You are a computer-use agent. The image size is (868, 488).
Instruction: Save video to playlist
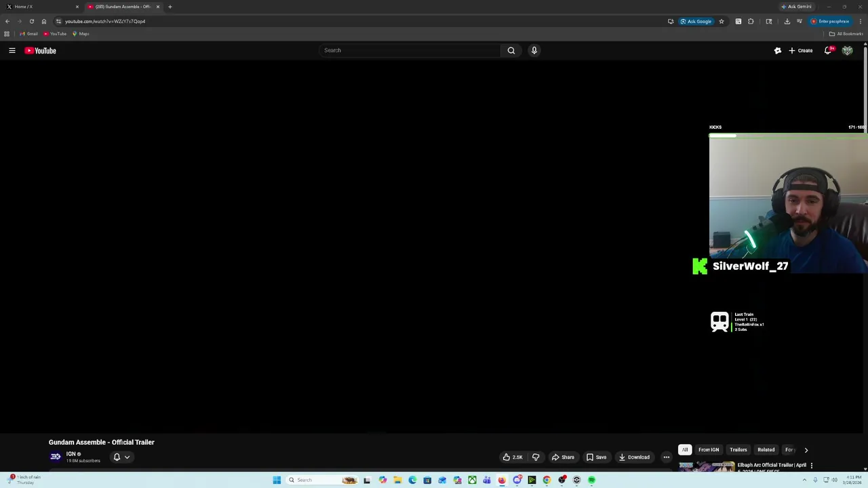coord(596,457)
